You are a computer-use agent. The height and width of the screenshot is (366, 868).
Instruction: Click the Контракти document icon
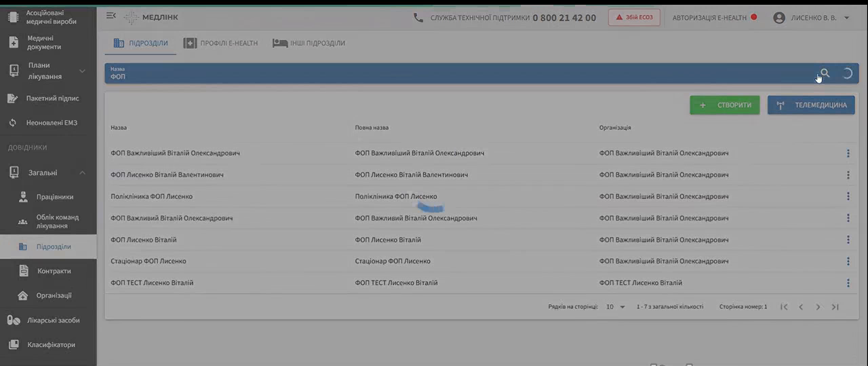pyautogui.click(x=24, y=271)
